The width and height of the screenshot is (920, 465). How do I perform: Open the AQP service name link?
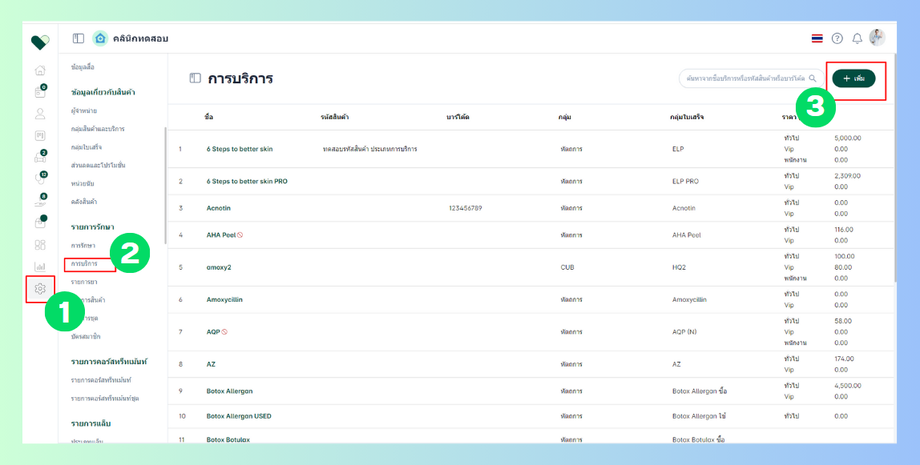coord(213,332)
